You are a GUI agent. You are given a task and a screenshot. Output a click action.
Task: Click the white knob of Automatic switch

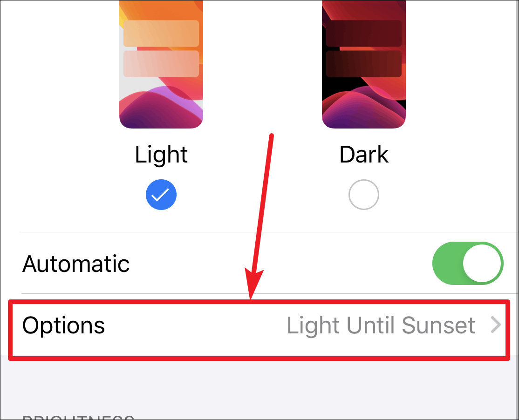point(482,263)
